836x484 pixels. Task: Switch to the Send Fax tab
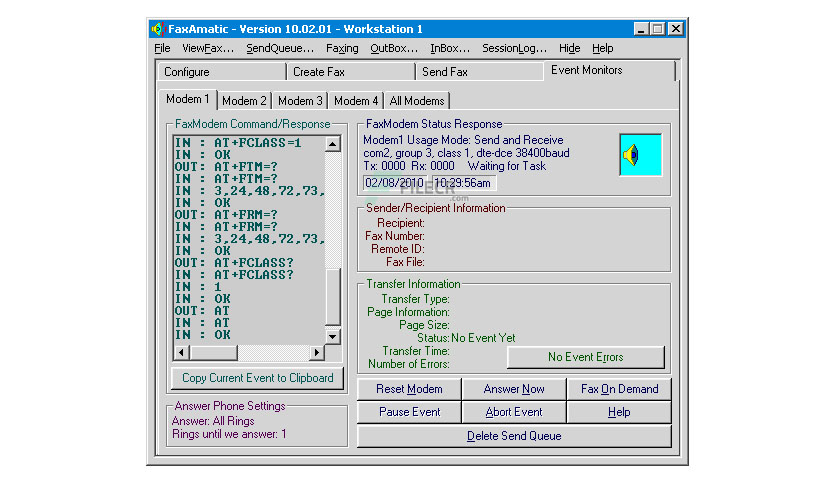coord(480,72)
